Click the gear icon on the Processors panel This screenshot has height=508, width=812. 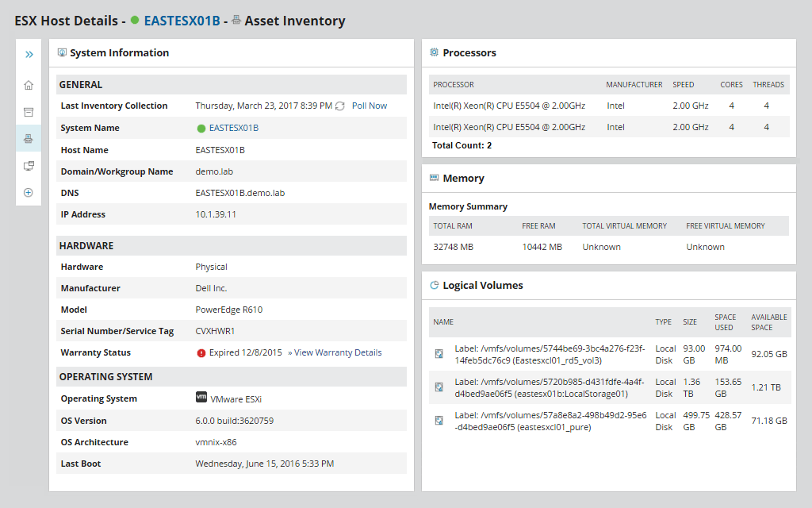[433, 52]
